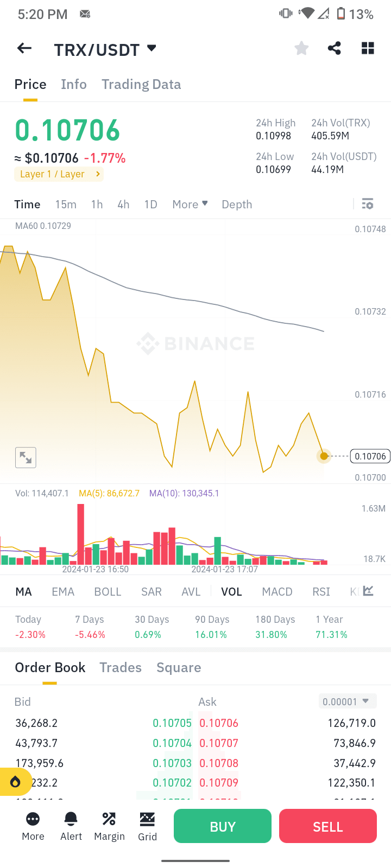The width and height of the screenshot is (391, 868).
Task: Open the Grid trading tool
Action: click(147, 826)
